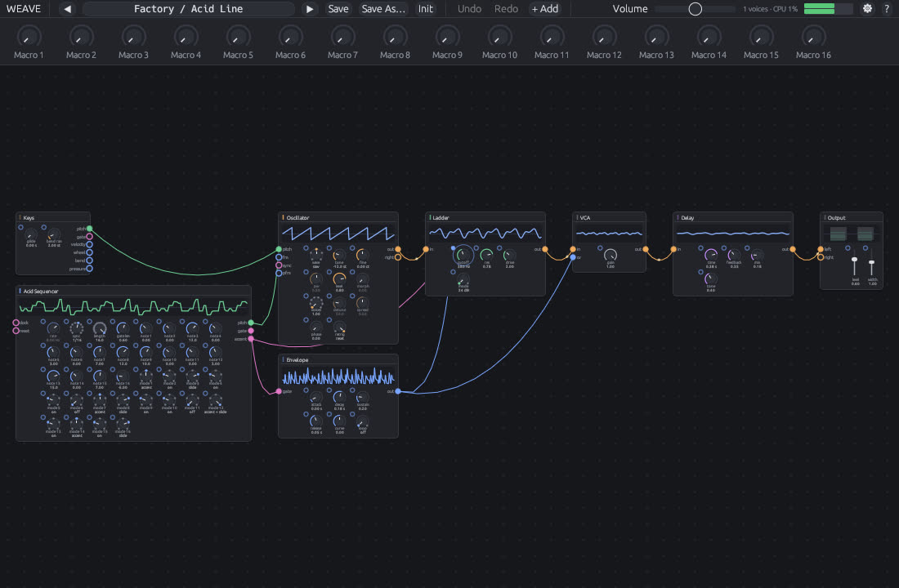This screenshot has height=588, width=899.
Task: Load the next preset with right arrow
Action: pyautogui.click(x=310, y=9)
